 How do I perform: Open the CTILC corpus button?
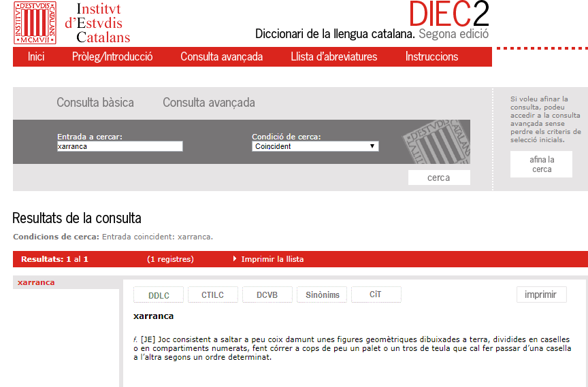(212, 295)
